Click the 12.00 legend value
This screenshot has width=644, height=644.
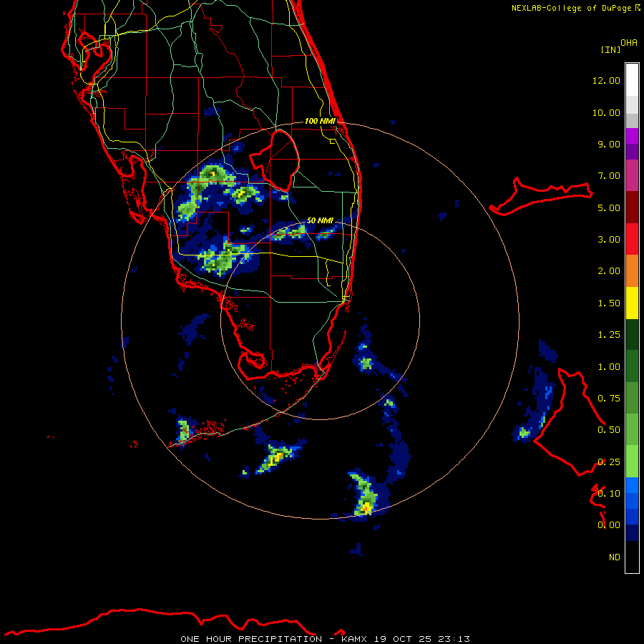click(606, 80)
